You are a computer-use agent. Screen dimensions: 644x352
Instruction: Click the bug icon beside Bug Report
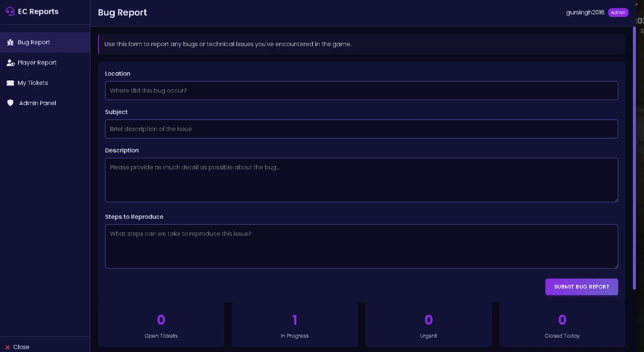(x=10, y=42)
